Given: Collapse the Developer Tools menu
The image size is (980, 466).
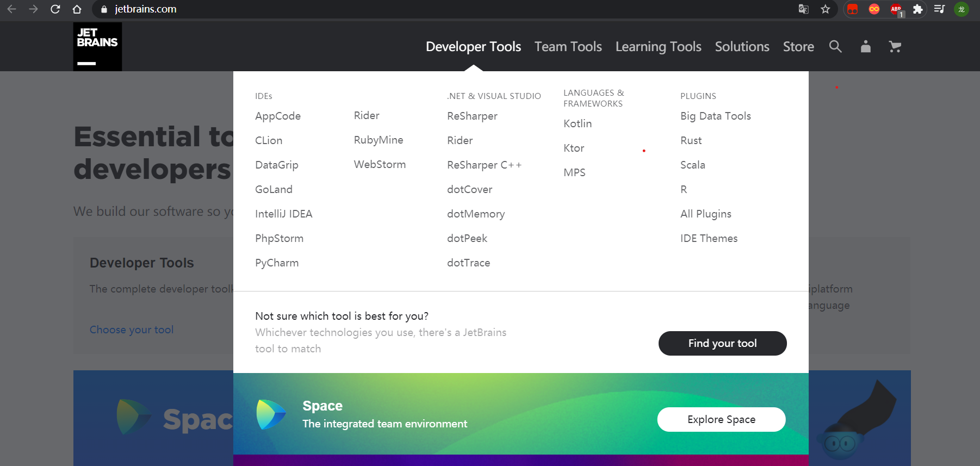Looking at the screenshot, I should [473, 47].
